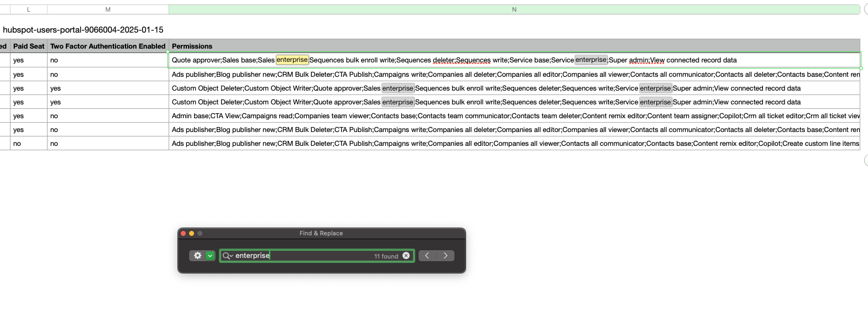
Task: Click the Find & Replace title bar
Action: [x=321, y=234]
